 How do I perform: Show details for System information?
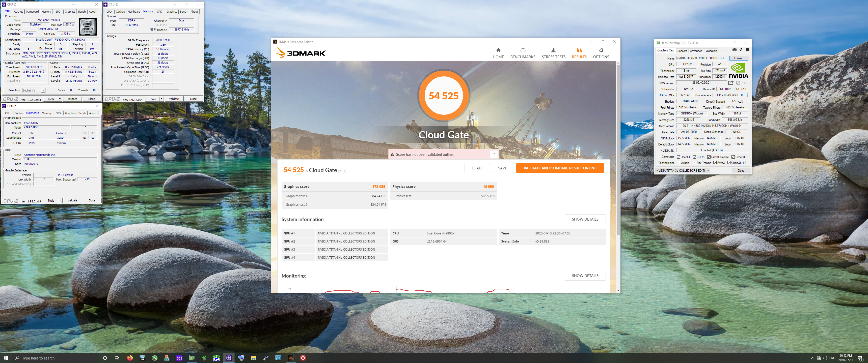click(x=585, y=219)
